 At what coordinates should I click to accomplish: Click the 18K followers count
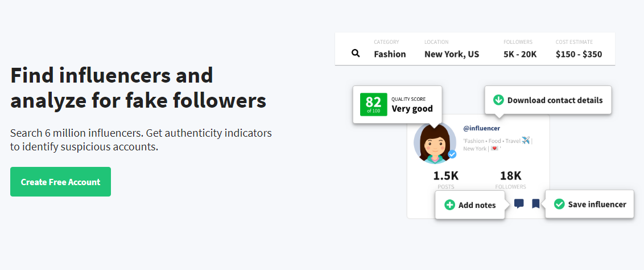pyautogui.click(x=510, y=176)
